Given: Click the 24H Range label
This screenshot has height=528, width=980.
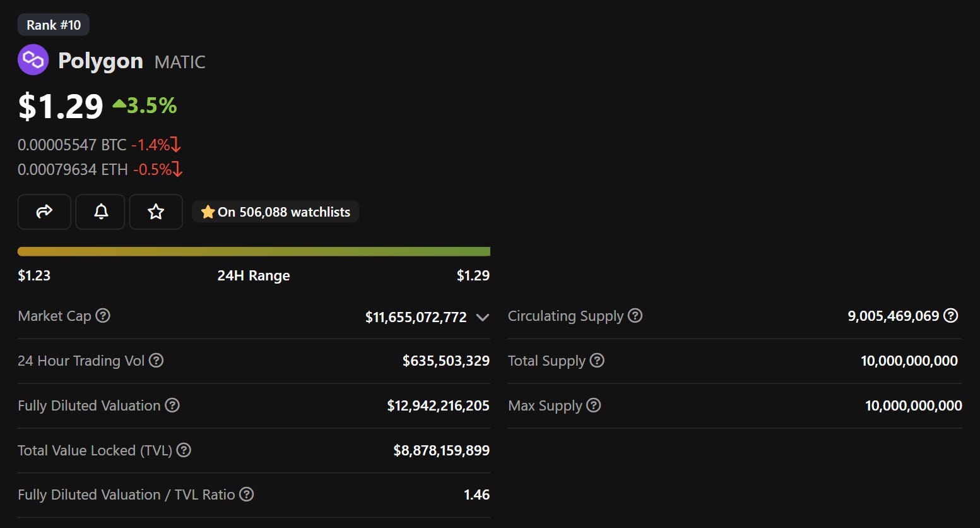Looking at the screenshot, I should point(254,275).
